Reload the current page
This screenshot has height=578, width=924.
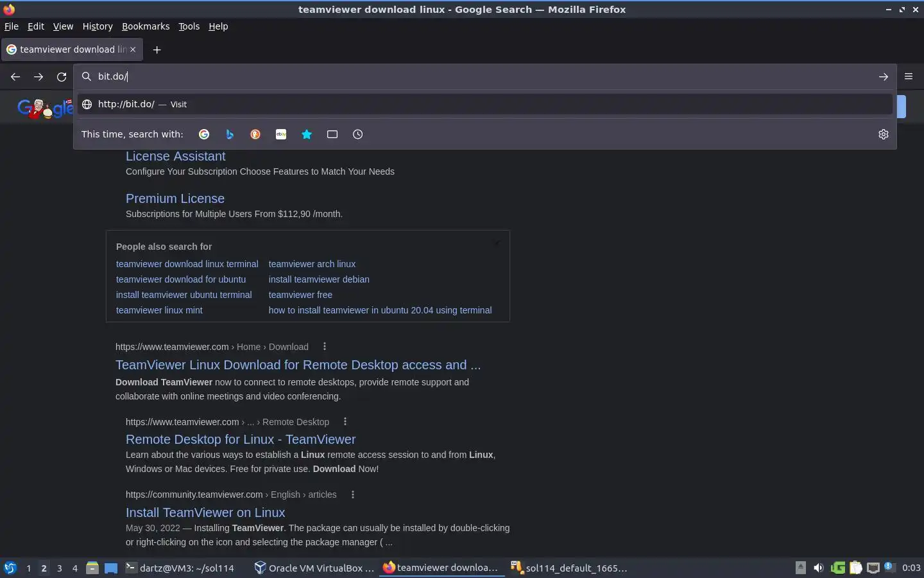click(x=62, y=76)
